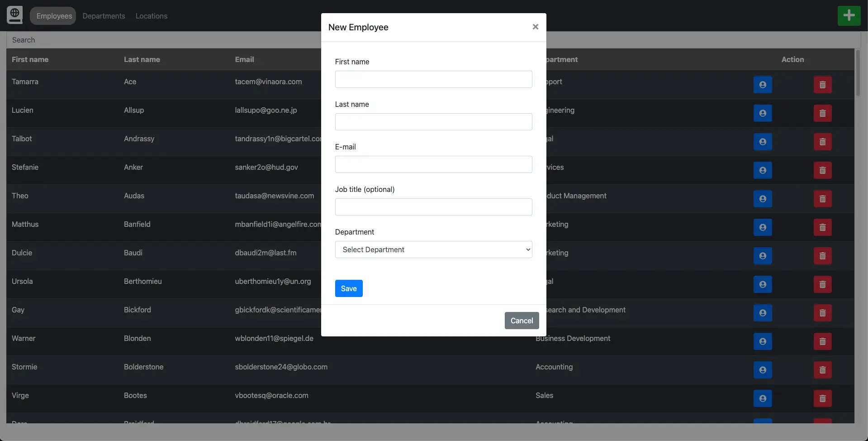Click into the E-mail input field

click(433, 164)
